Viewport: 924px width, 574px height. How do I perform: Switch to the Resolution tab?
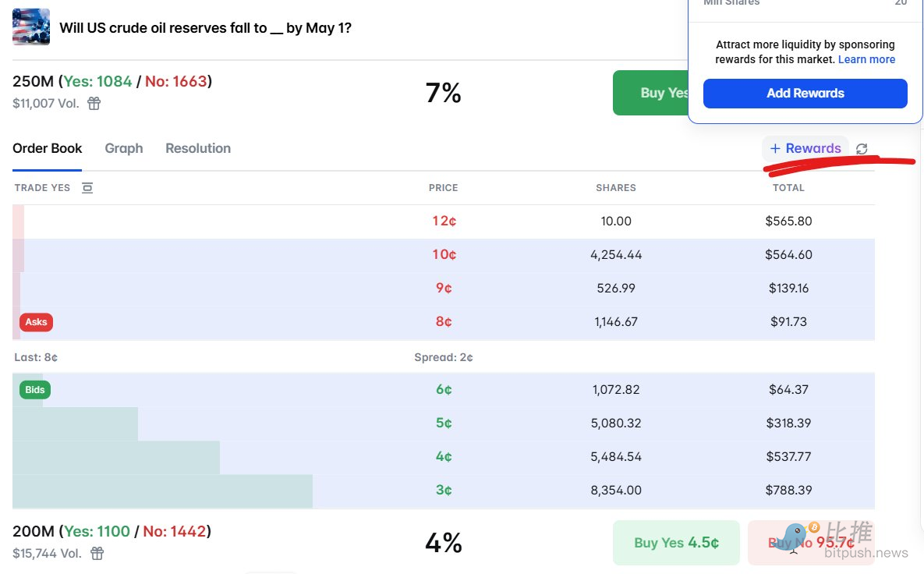(x=198, y=148)
